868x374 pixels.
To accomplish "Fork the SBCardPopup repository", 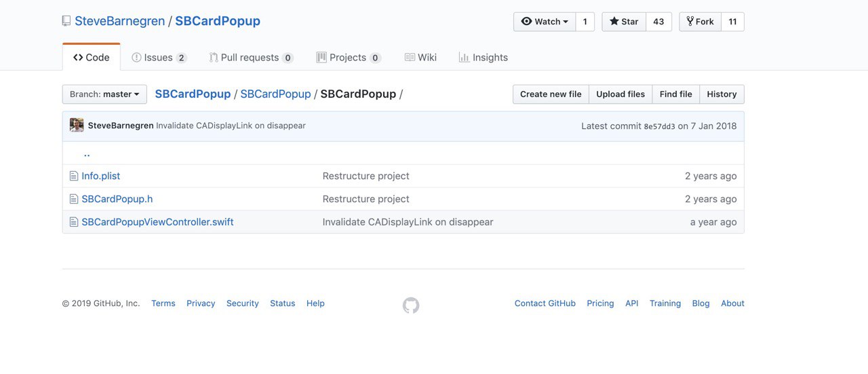I will point(700,22).
